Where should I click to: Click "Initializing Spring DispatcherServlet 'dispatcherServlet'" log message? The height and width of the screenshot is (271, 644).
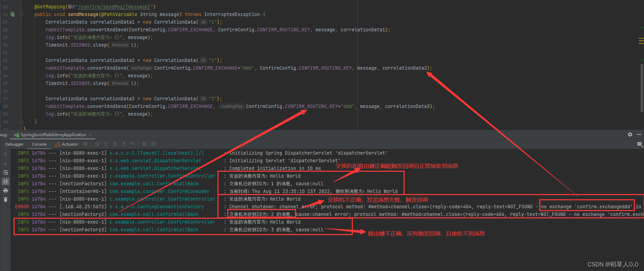click(x=308, y=153)
